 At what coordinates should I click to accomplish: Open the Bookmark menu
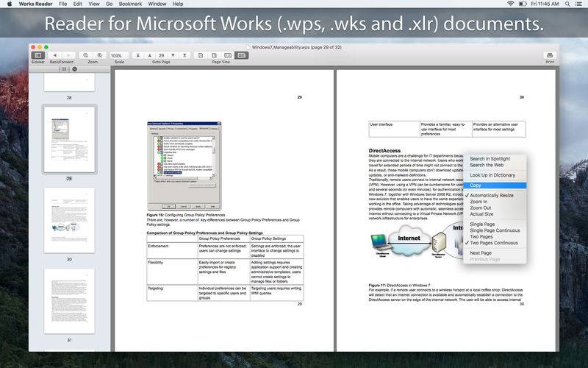click(130, 4)
